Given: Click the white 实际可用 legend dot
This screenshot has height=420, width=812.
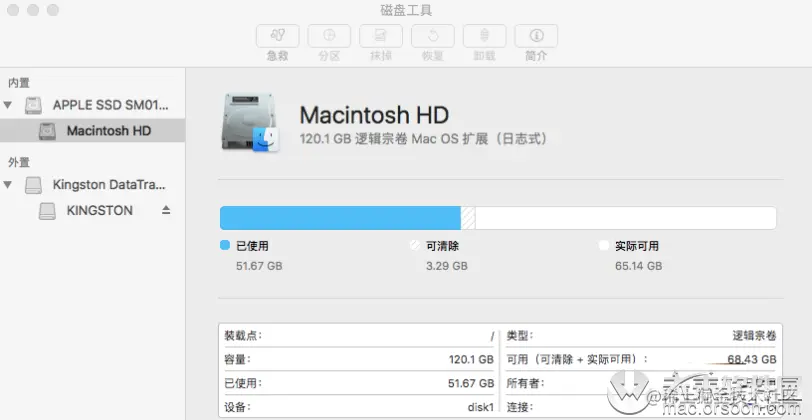Looking at the screenshot, I should click(x=604, y=245).
